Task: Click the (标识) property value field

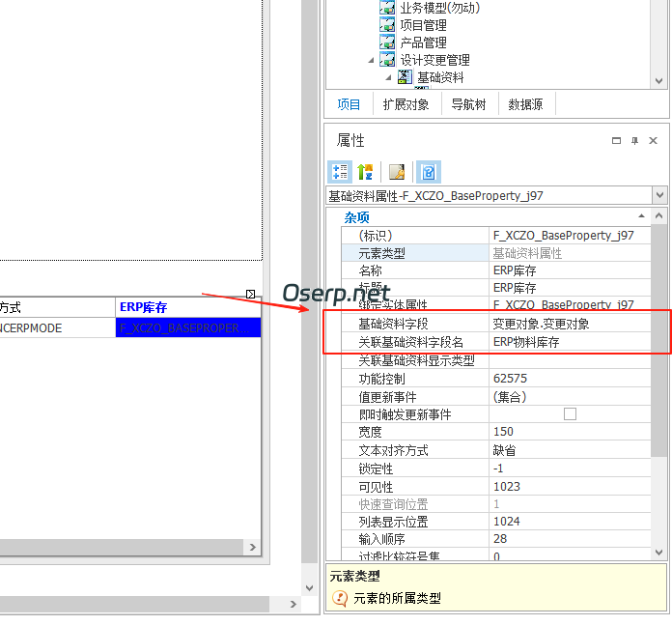Action: coord(570,236)
